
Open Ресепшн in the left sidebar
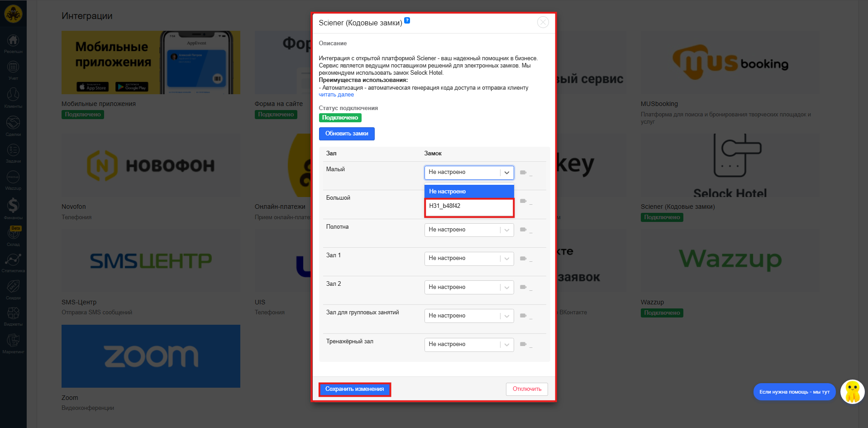click(13, 44)
